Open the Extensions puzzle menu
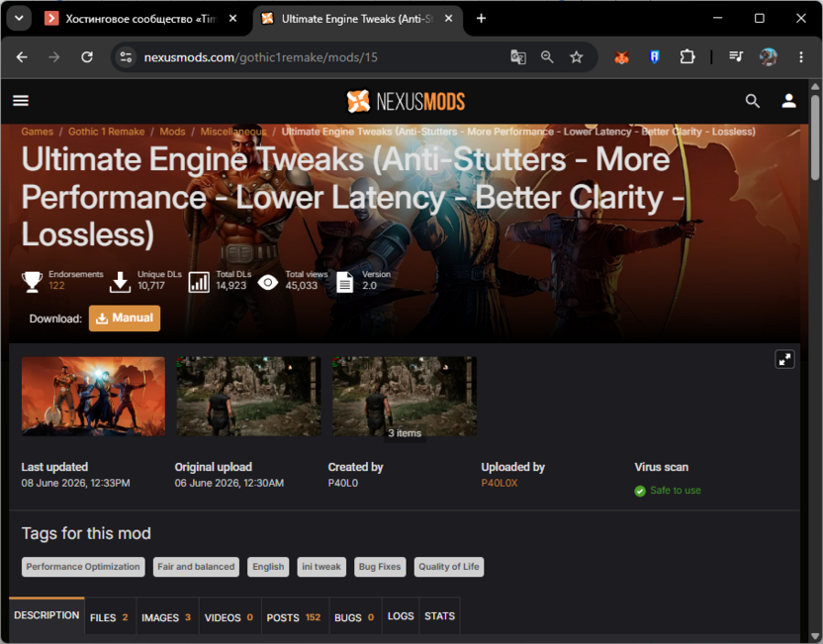 pyautogui.click(x=687, y=57)
